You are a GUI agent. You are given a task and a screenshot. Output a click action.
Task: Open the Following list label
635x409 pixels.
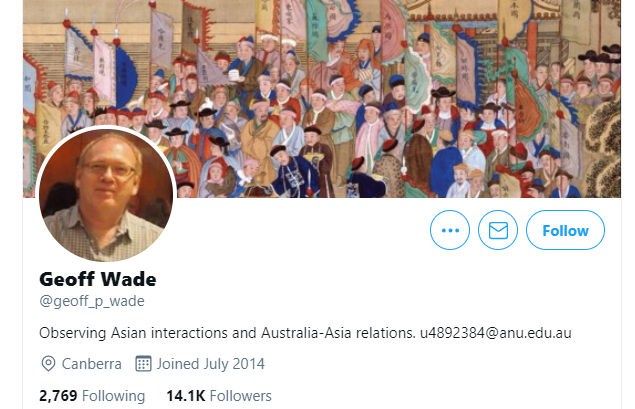[x=113, y=396]
